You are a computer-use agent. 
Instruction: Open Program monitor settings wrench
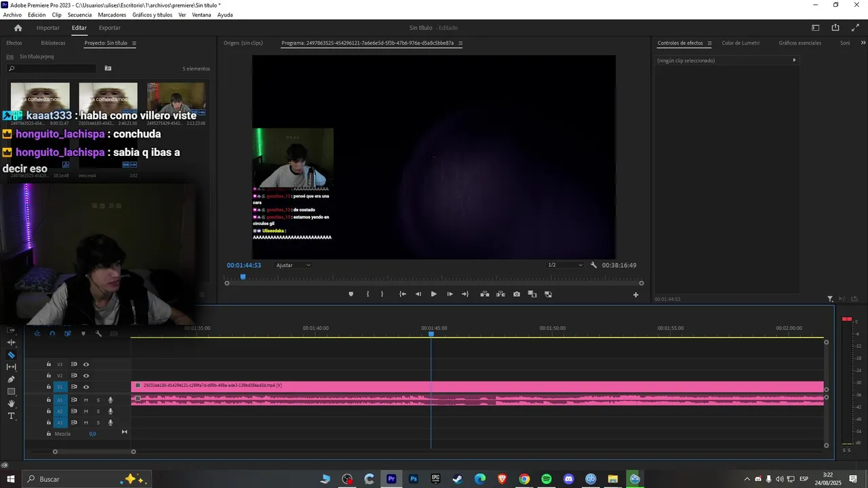(x=593, y=265)
